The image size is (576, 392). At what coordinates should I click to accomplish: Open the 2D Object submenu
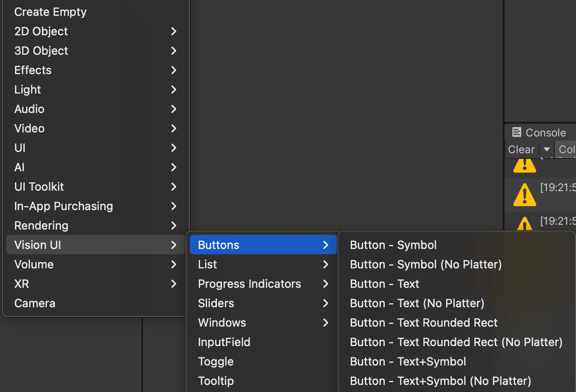pyautogui.click(x=95, y=31)
